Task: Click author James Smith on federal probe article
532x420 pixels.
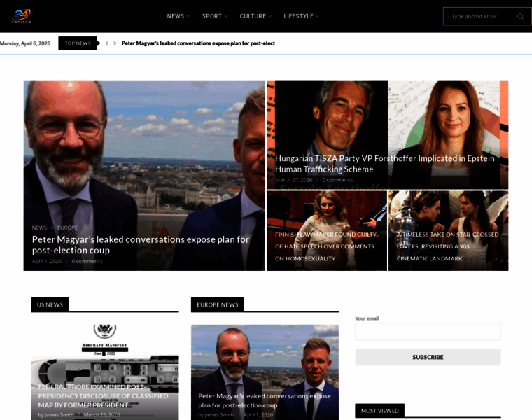Action: coord(59,415)
